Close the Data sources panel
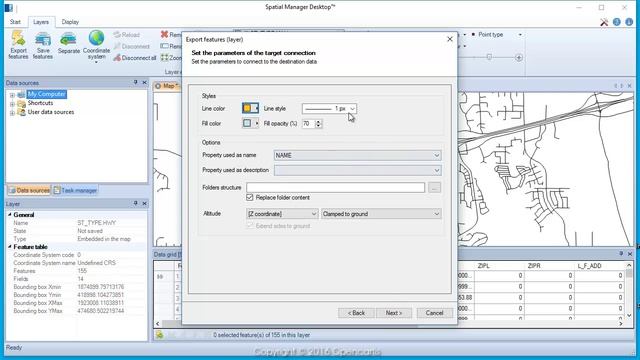640x360 pixels. (x=144, y=82)
